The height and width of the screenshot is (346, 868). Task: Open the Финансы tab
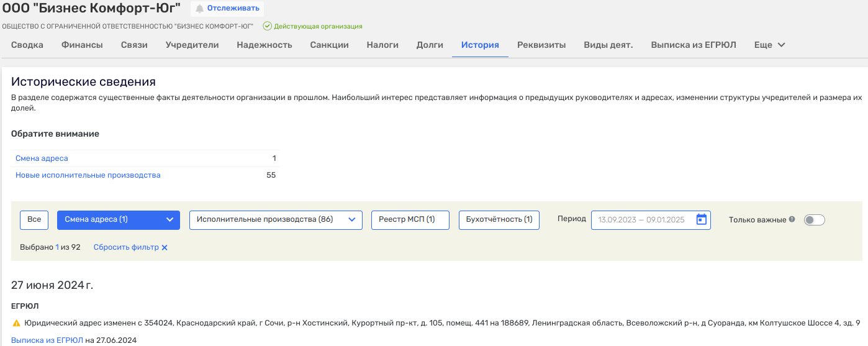click(82, 45)
